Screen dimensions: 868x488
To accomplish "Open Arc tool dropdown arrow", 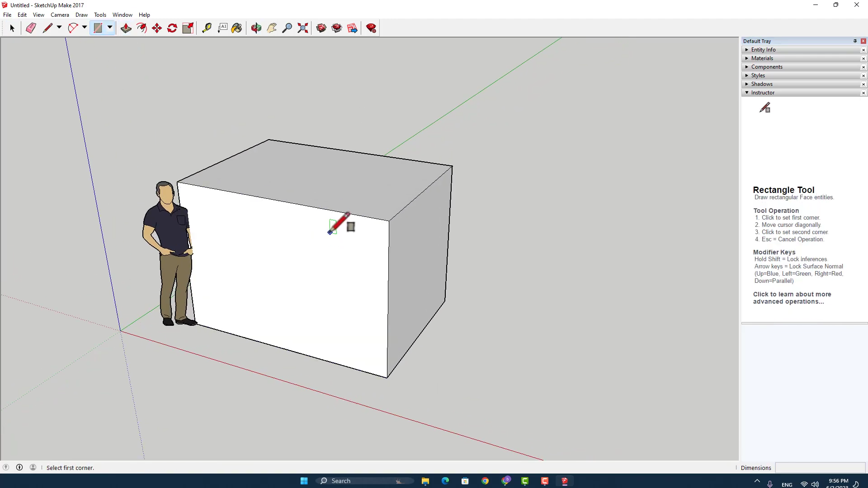I will [x=85, y=28].
